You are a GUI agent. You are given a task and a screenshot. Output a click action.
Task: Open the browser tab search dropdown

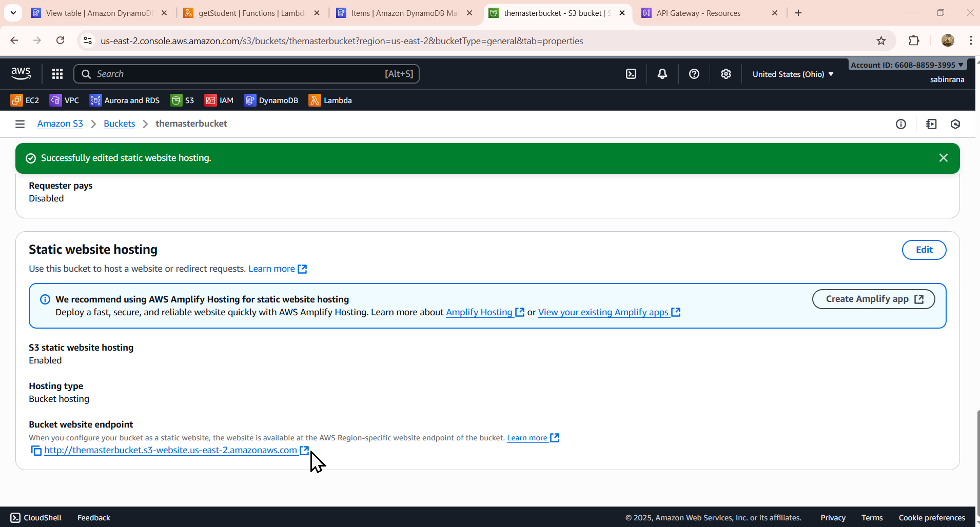[13, 13]
